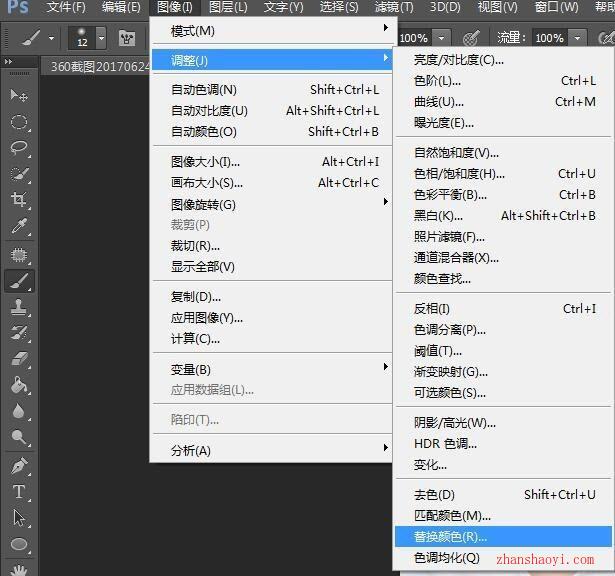This screenshot has height=576, width=615.
Task: Select the History Brush tool
Action: click(x=19, y=333)
